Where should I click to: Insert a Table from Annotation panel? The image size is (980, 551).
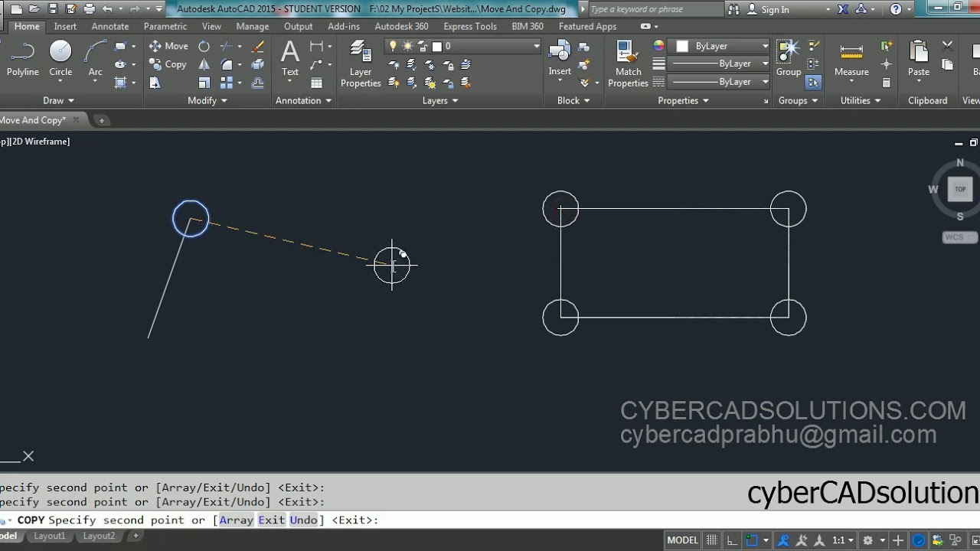[316, 83]
